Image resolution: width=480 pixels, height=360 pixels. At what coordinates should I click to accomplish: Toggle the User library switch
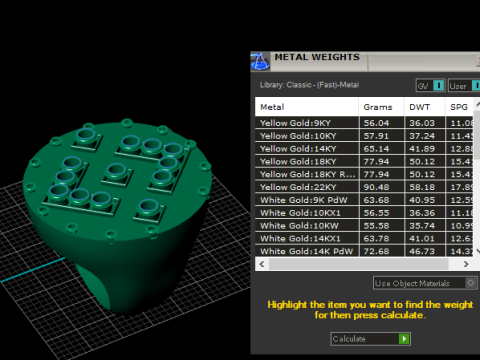pos(476,86)
